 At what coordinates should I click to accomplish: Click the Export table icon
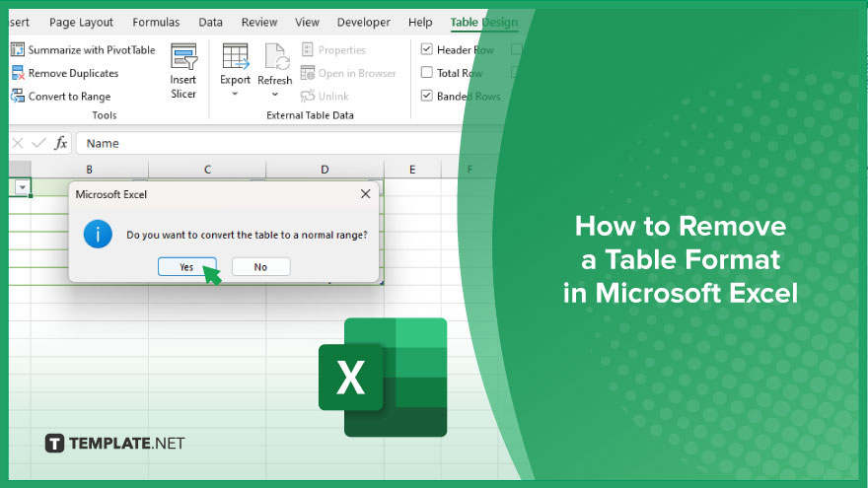236,56
